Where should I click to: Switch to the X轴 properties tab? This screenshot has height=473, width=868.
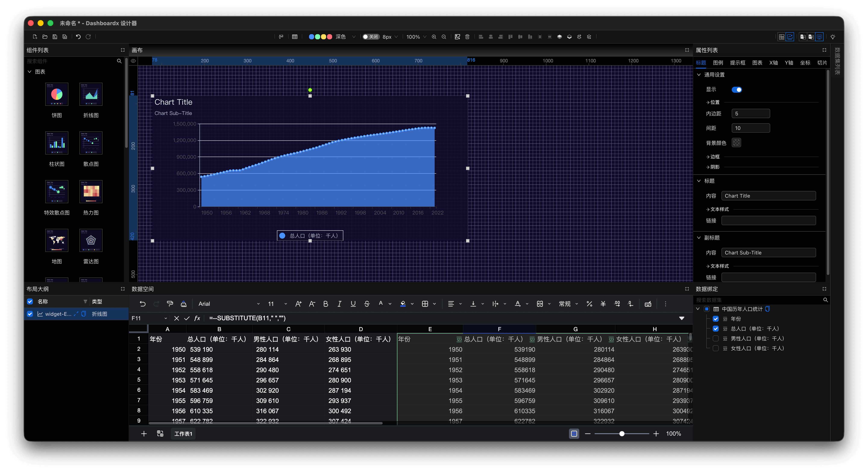[x=773, y=63]
